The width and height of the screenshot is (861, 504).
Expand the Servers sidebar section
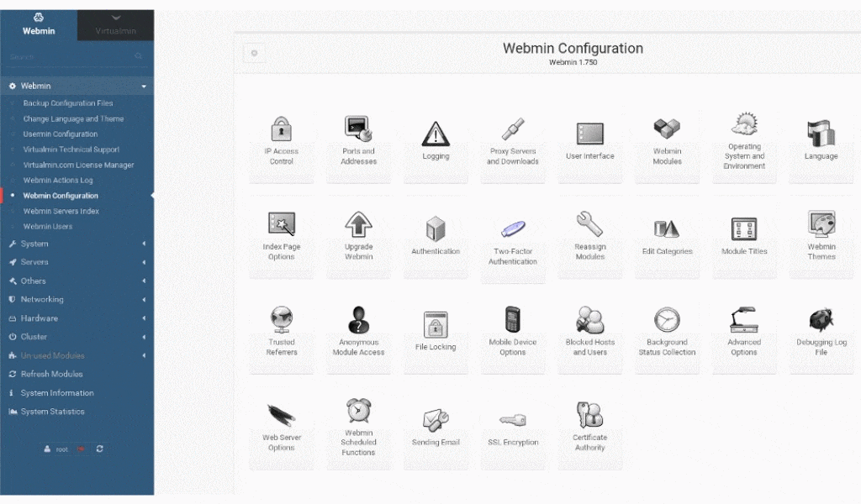[77, 262]
